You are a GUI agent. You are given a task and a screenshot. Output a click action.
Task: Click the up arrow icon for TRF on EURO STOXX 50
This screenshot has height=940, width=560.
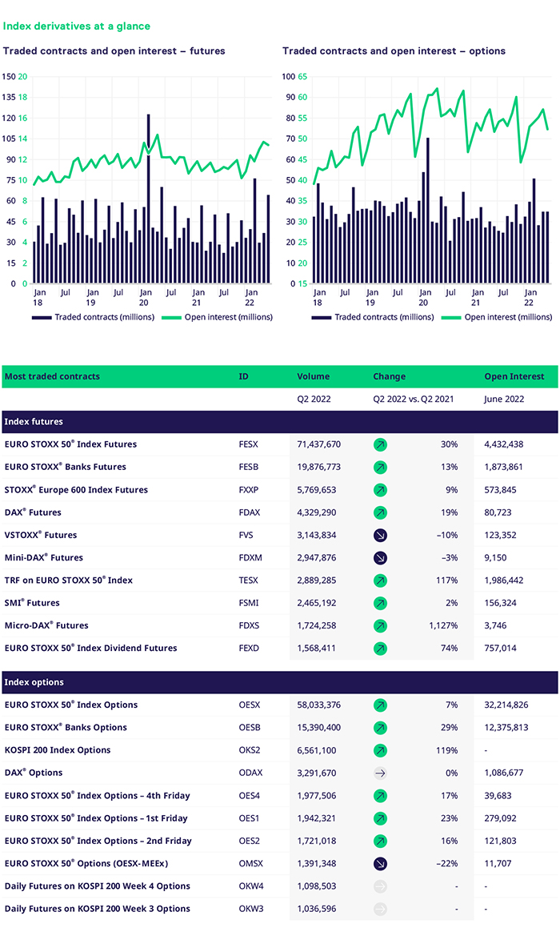(x=380, y=580)
